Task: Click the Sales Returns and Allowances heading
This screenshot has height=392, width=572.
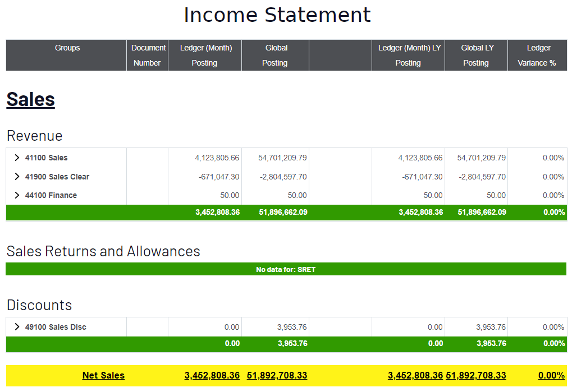Action: tap(103, 251)
